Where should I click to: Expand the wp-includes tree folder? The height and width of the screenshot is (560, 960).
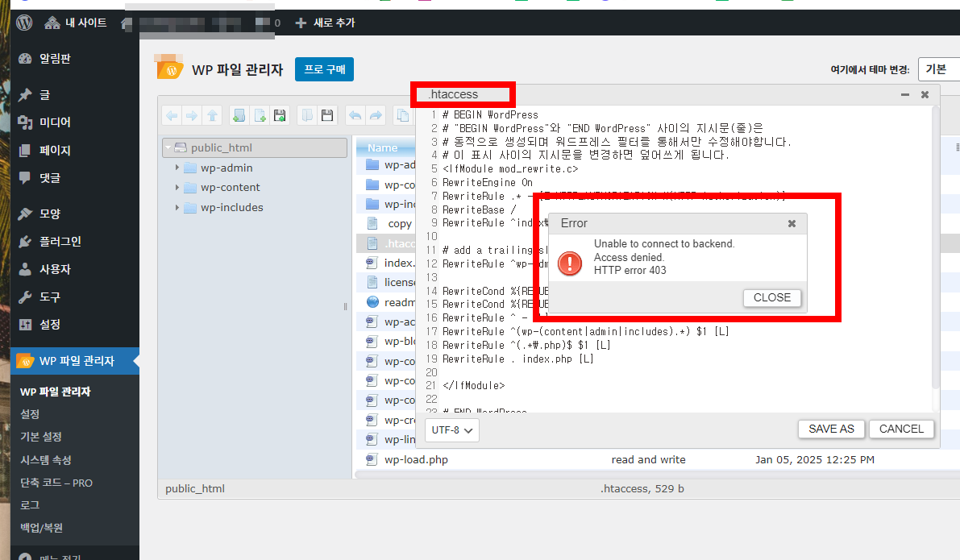(x=177, y=207)
